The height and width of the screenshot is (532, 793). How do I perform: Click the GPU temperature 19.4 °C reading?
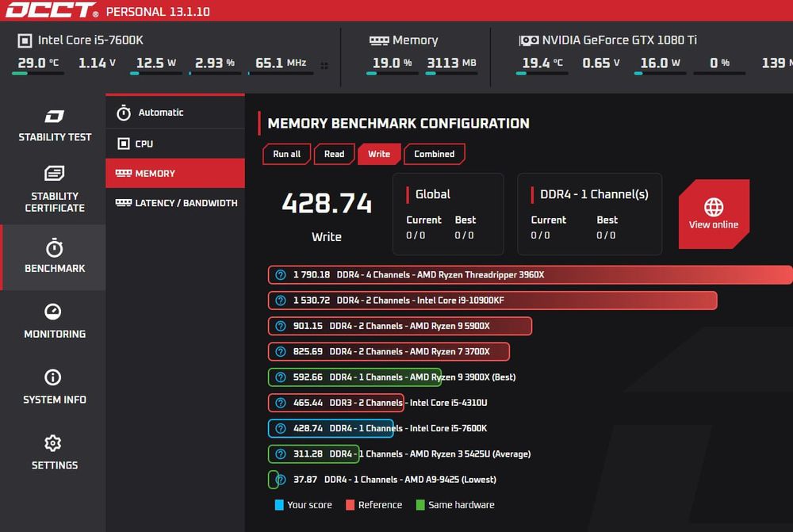pos(542,63)
